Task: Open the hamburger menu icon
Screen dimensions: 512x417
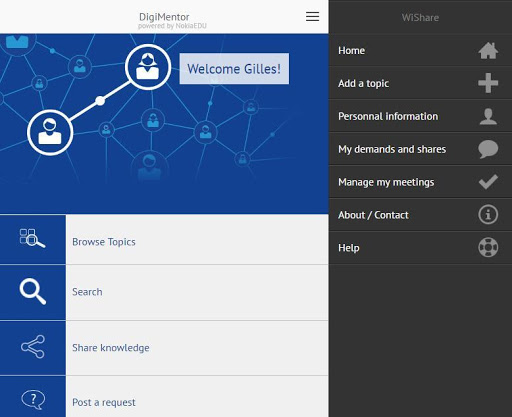Action: (312, 16)
